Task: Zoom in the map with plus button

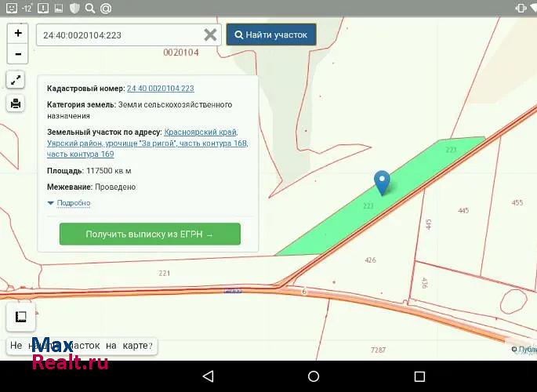Action: [x=17, y=34]
